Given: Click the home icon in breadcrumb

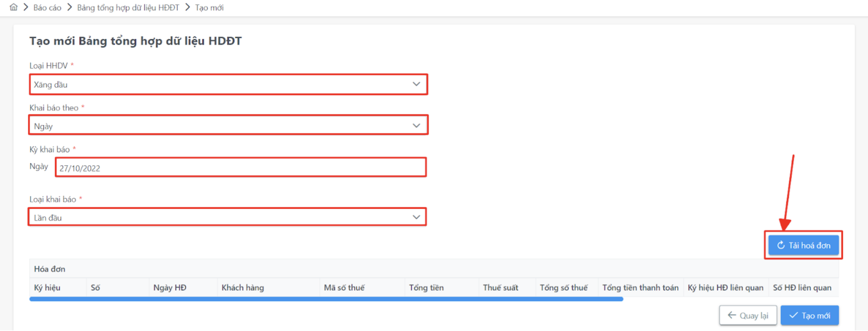Looking at the screenshot, I should 13,7.
